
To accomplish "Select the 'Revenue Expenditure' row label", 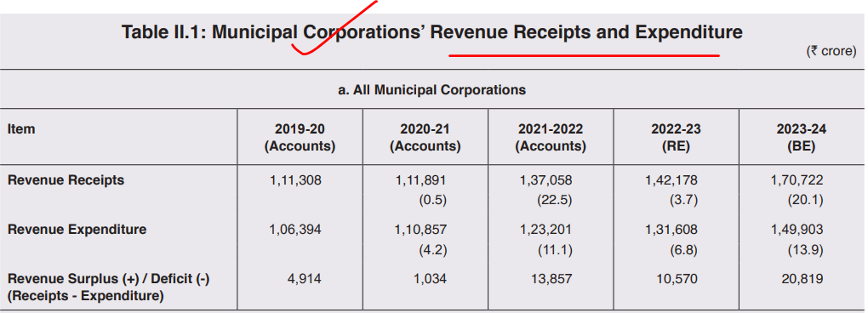I will 77,230.
